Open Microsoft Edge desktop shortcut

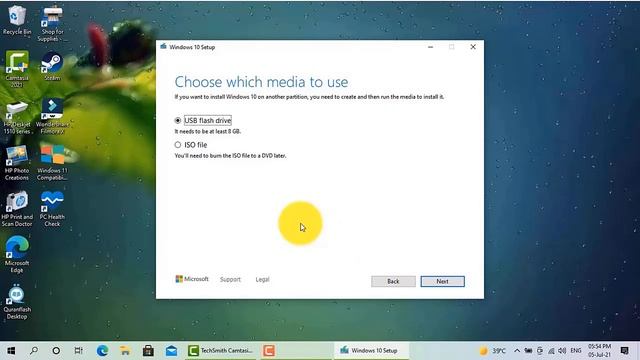17,255
